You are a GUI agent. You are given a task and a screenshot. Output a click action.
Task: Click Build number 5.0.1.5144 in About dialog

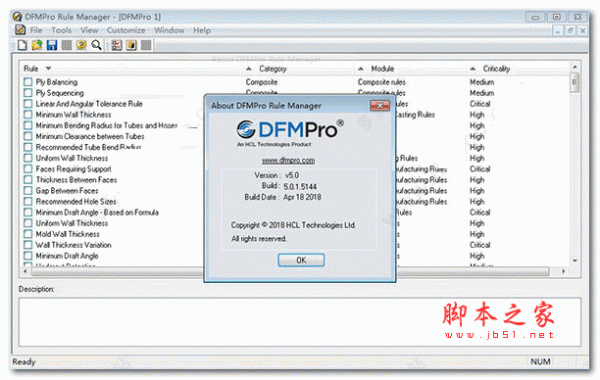pyautogui.click(x=300, y=187)
